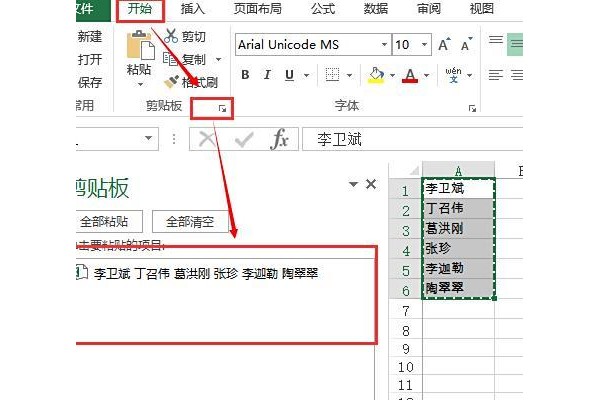
Task: Click the 粘贴 clipboard icon
Action: coord(140,45)
